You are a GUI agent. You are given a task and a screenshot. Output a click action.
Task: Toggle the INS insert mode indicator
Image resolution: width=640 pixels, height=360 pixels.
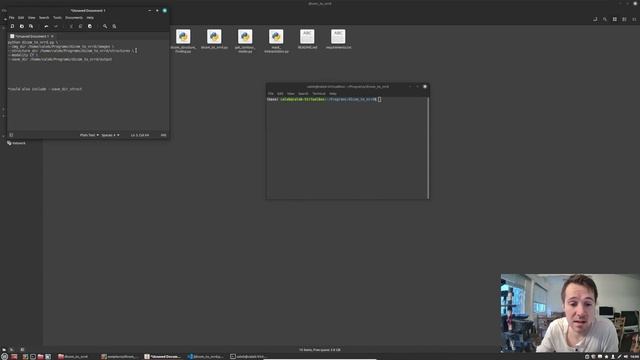(163, 135)
